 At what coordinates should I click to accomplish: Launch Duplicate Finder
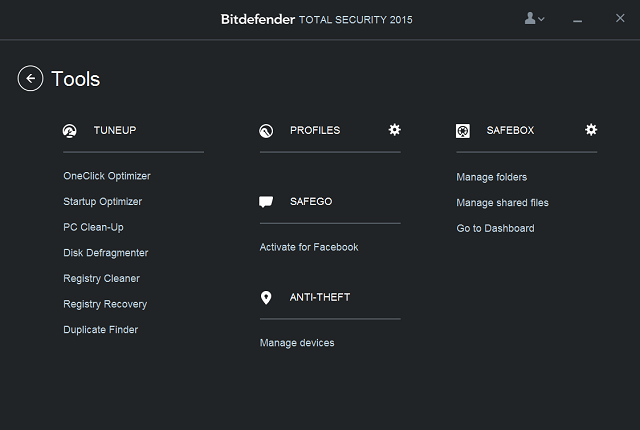coord(100,330)
